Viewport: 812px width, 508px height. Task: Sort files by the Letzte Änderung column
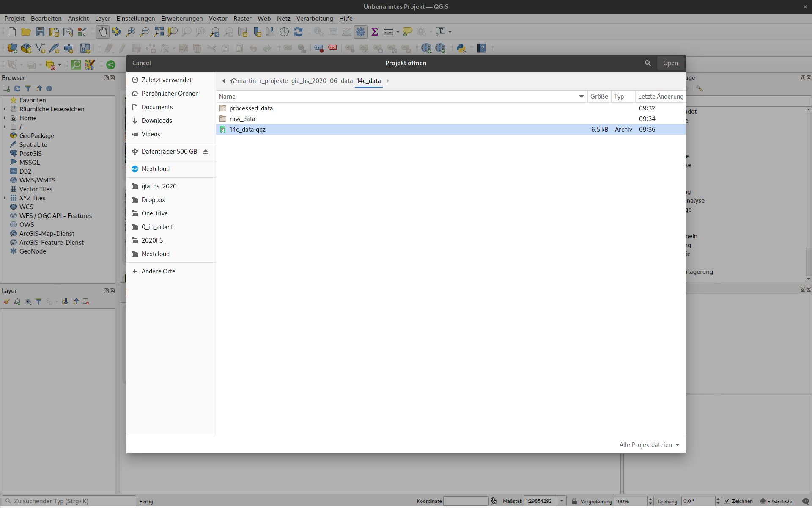(x=660, y=97)
